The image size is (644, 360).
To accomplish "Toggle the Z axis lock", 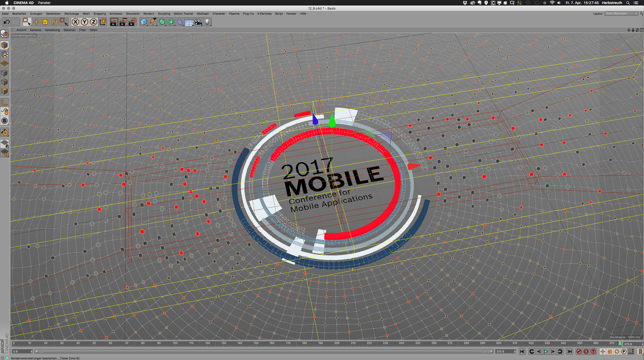I will (x=94, y=22).
